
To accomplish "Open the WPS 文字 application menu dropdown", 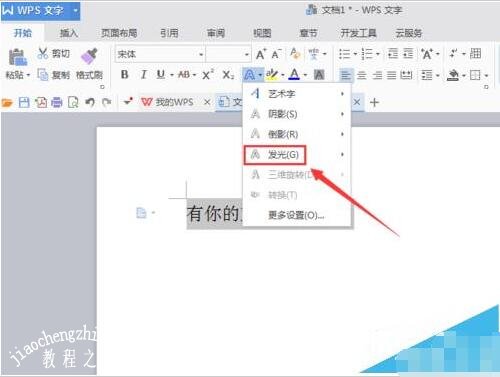I will click(x=76, y=10).
